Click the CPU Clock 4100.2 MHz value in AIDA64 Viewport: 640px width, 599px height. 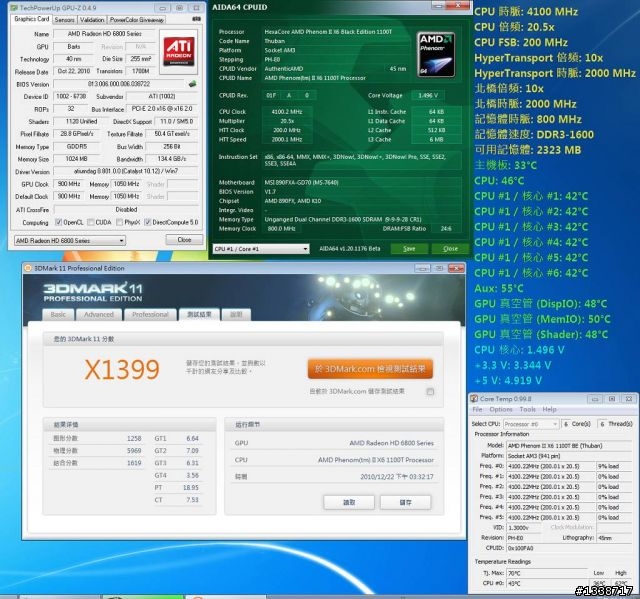click(287, 112)
